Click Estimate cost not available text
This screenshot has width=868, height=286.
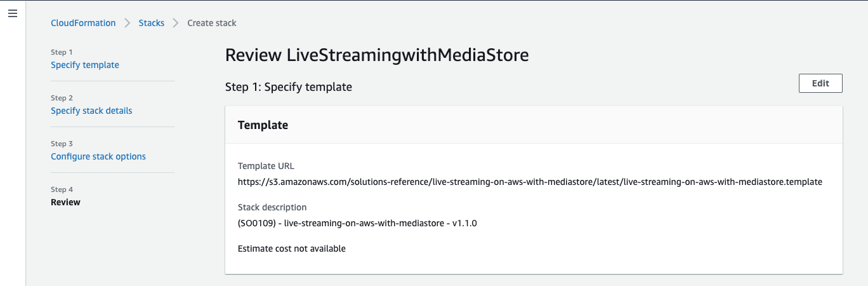click(292, 249)
